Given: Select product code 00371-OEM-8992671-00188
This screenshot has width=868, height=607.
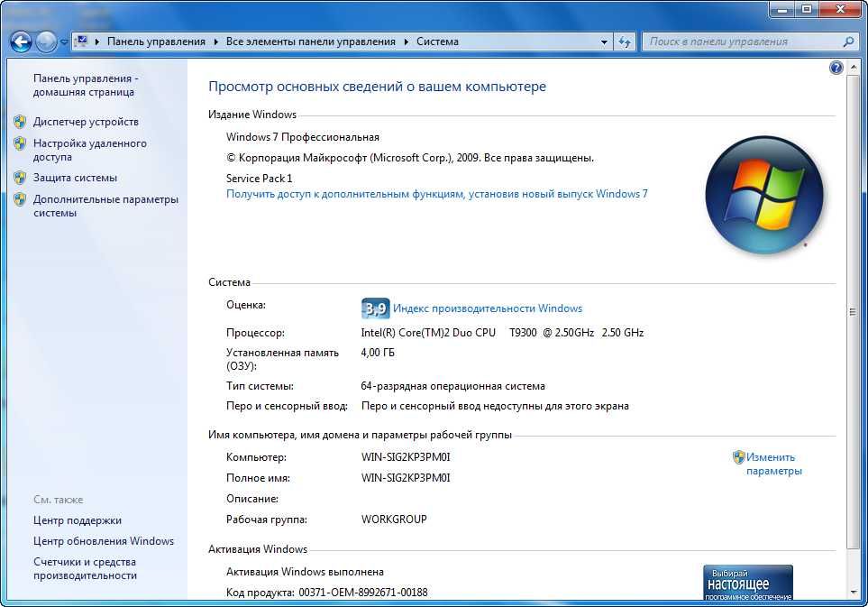Looking at the screenshot, I should [x=363, y=593].
